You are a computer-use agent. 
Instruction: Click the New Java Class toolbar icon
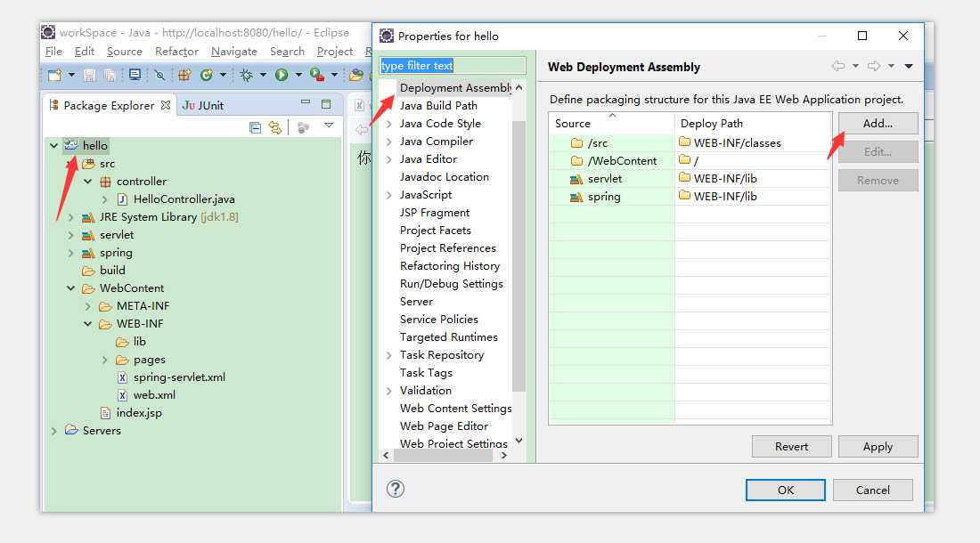207,75
